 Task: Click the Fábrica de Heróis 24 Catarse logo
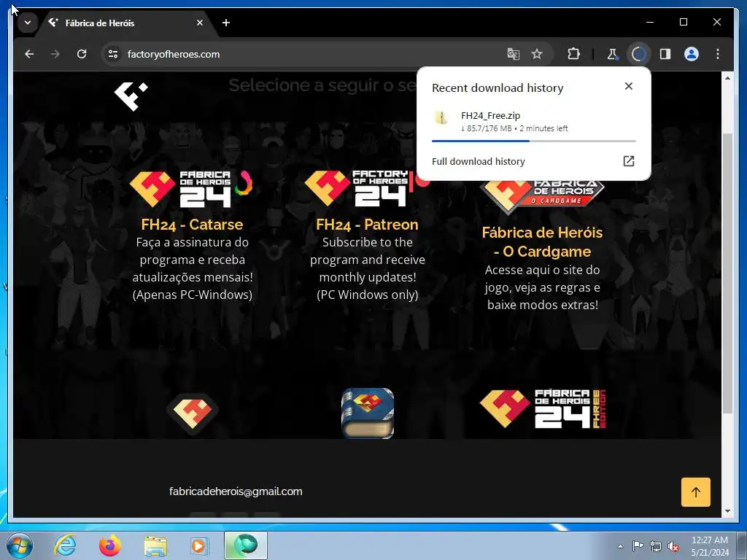[191, 189]
